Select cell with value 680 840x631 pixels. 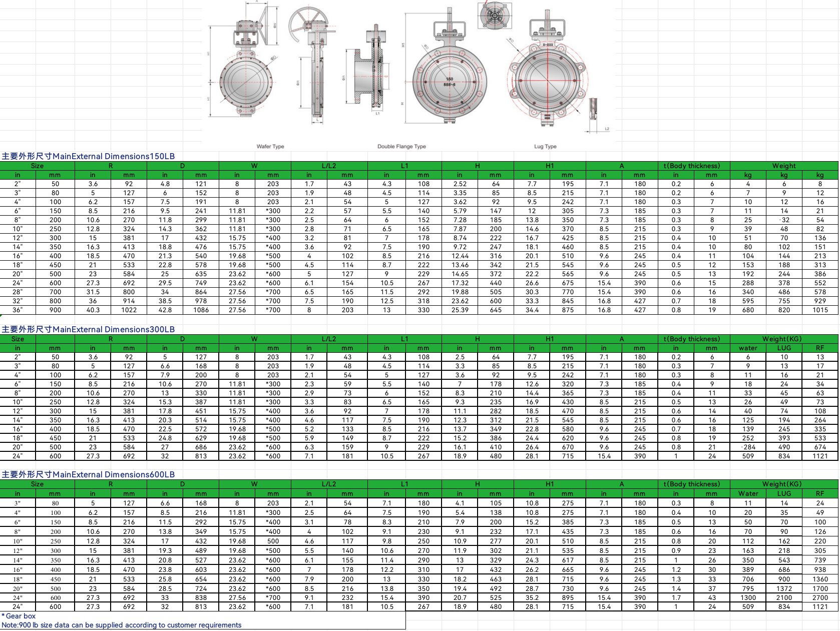(748, 310)
